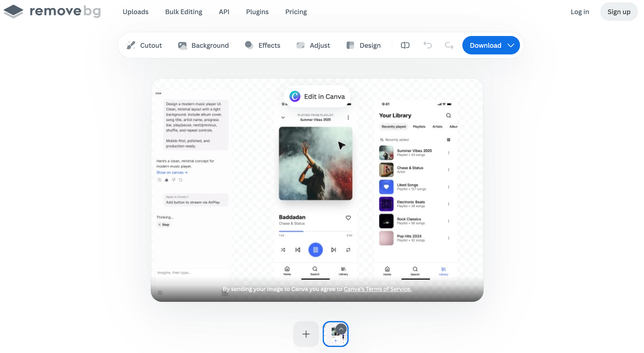
Task: Click the Show on canvas link
Action: pos(172,172)
